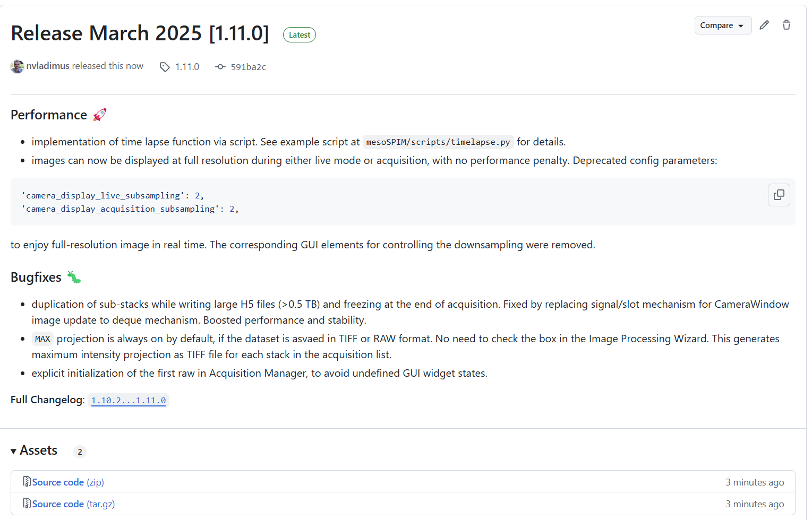Click the trash icon to delete release

787,25
